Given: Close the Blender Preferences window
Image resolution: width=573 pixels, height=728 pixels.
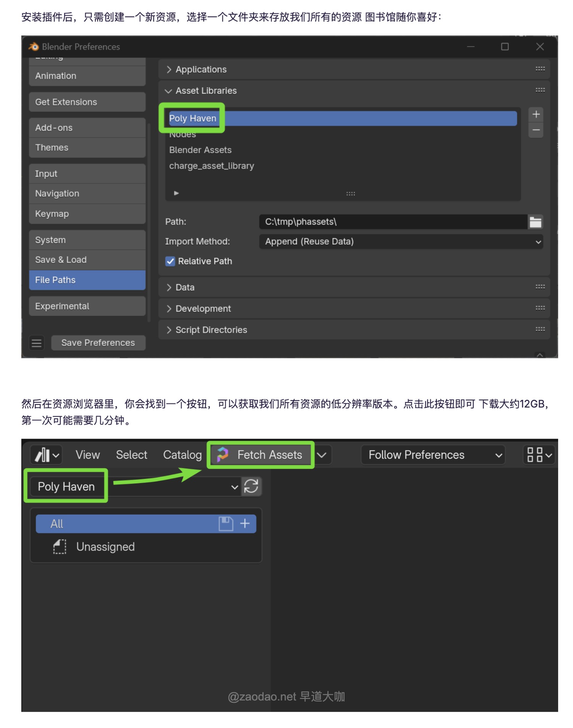Looking at the screenshot, I should 540,47.
